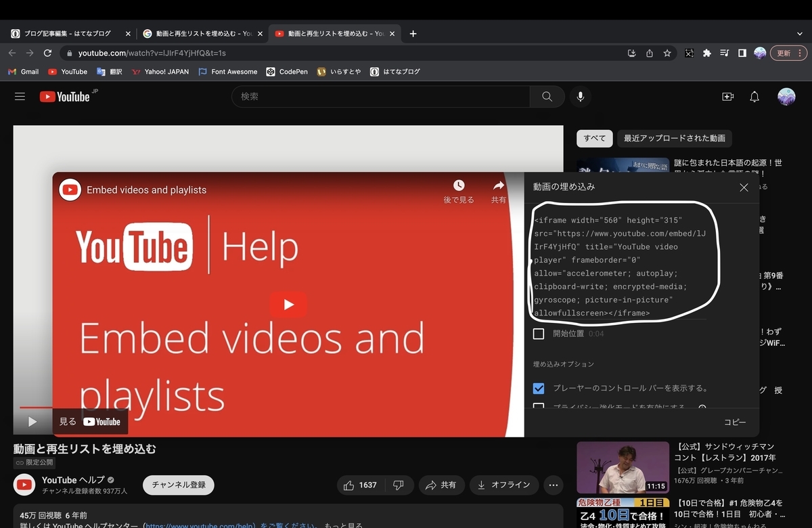
Task: Play the embed preview video
Action: point(288,305)
